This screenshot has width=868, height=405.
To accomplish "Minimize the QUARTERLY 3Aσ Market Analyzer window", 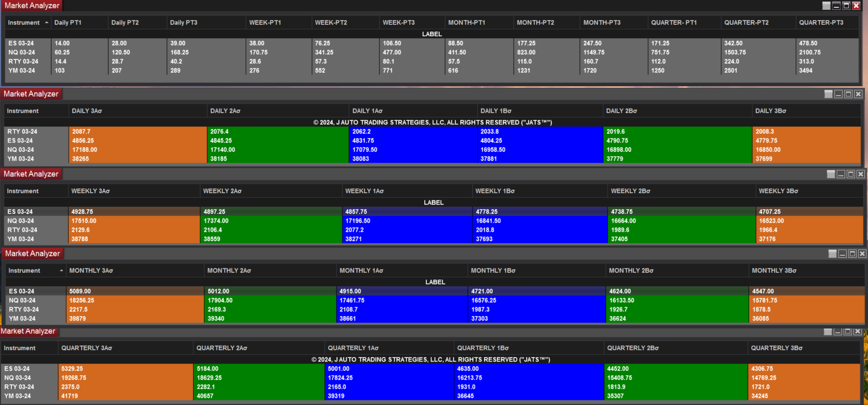I will 838,332.
